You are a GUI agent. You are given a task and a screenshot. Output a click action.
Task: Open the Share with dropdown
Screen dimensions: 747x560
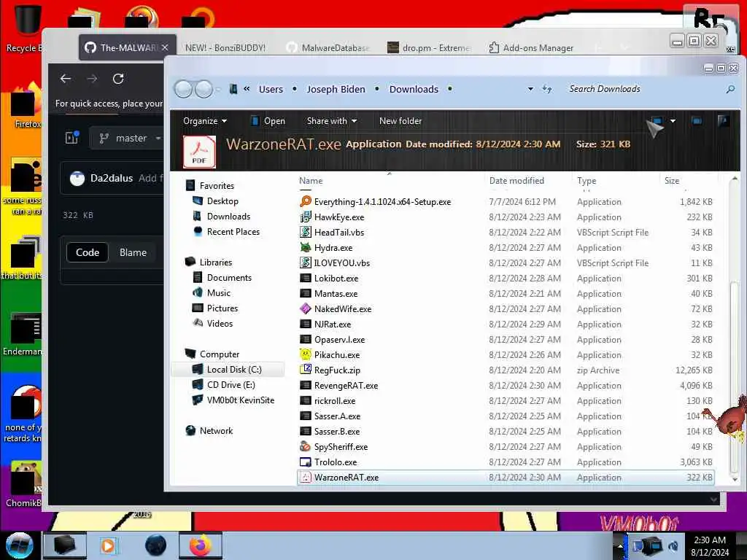[332, 121]
